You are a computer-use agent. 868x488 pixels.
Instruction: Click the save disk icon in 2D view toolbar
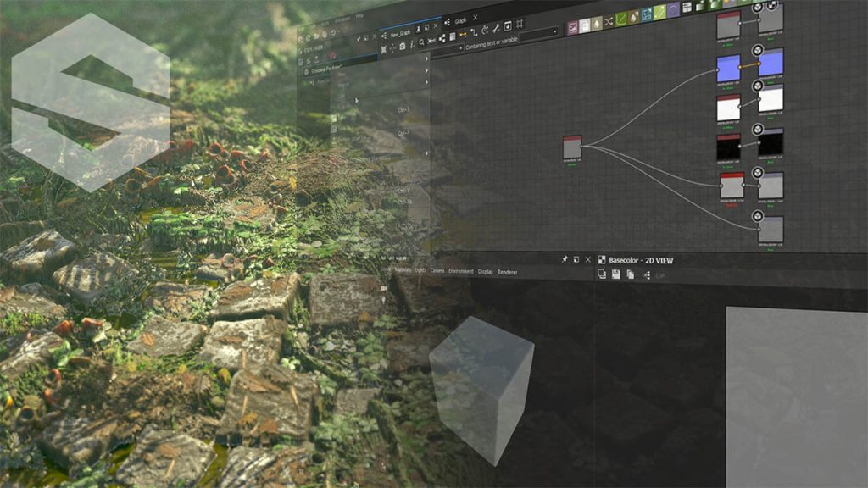(x=616, y=274)
